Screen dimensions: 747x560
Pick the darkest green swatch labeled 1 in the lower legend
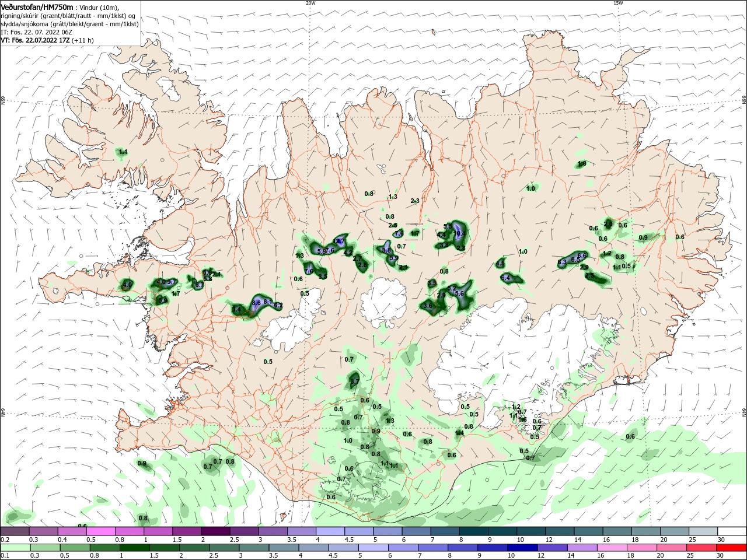click(135, 548)
